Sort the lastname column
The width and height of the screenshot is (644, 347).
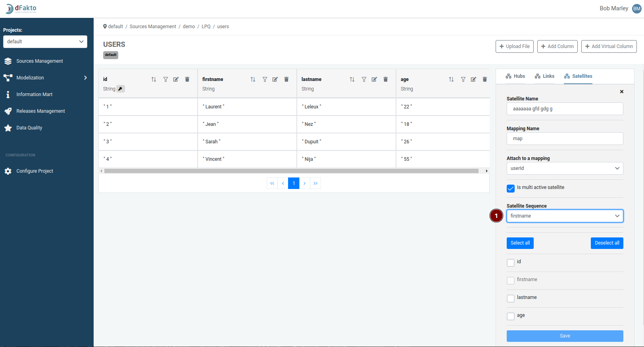(352, 79)
